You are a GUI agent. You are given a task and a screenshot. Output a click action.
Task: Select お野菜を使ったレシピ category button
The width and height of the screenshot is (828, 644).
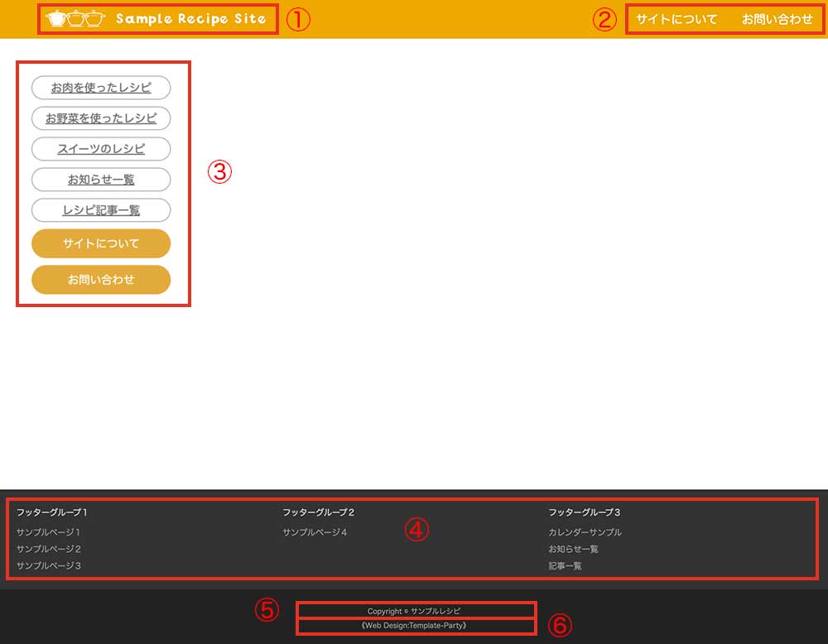pyautogui.click(x=101, y=118)
